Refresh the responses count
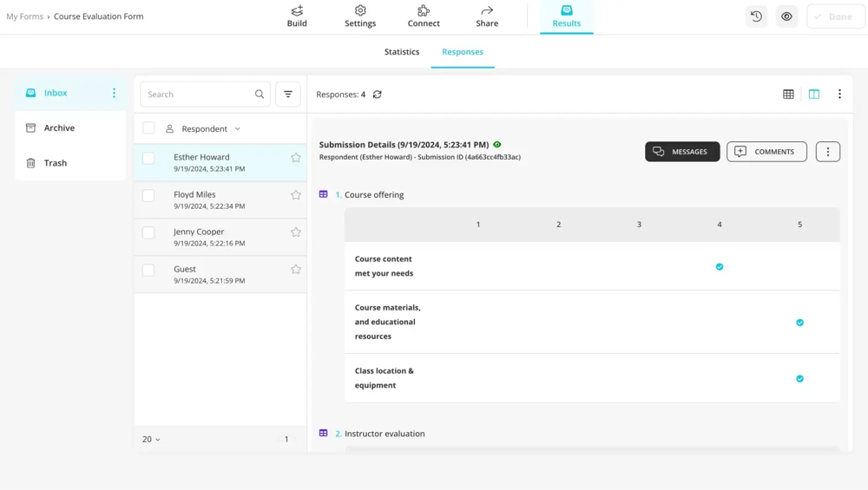The width and height of the screenshot is (868, 490). pyautogui.click(x=378, y=95)
